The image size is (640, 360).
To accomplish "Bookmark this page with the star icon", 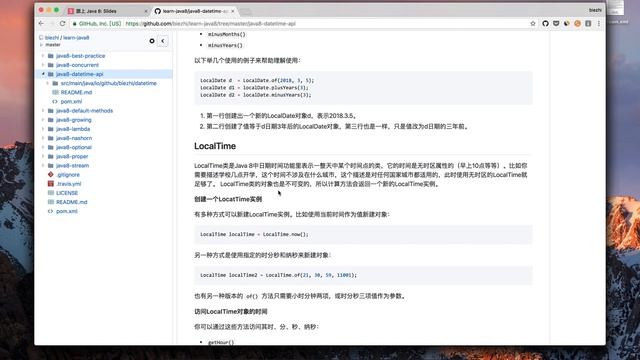I will pos(533,24).
